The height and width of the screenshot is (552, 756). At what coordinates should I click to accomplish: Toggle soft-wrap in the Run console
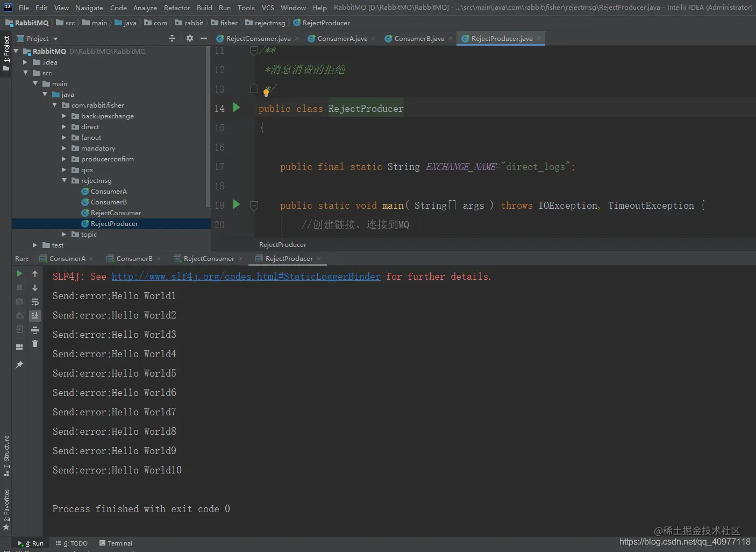click(35, 302)
